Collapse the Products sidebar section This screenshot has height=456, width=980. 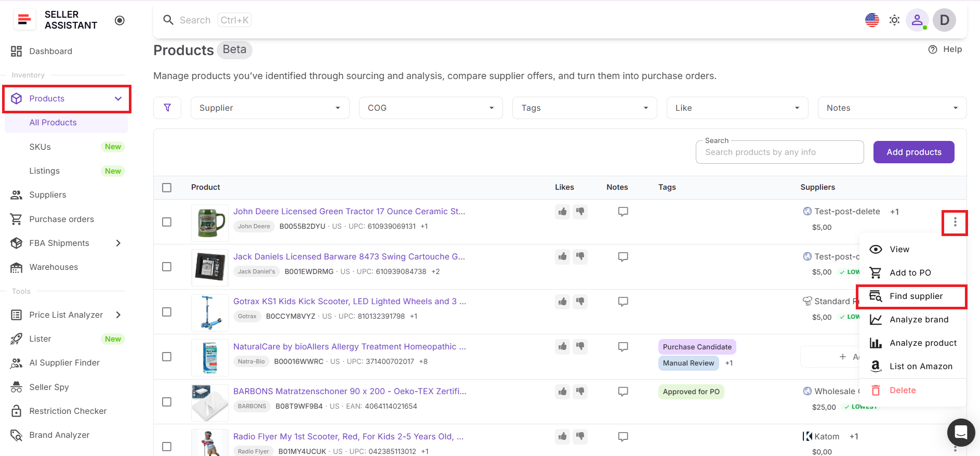[118, 99]
